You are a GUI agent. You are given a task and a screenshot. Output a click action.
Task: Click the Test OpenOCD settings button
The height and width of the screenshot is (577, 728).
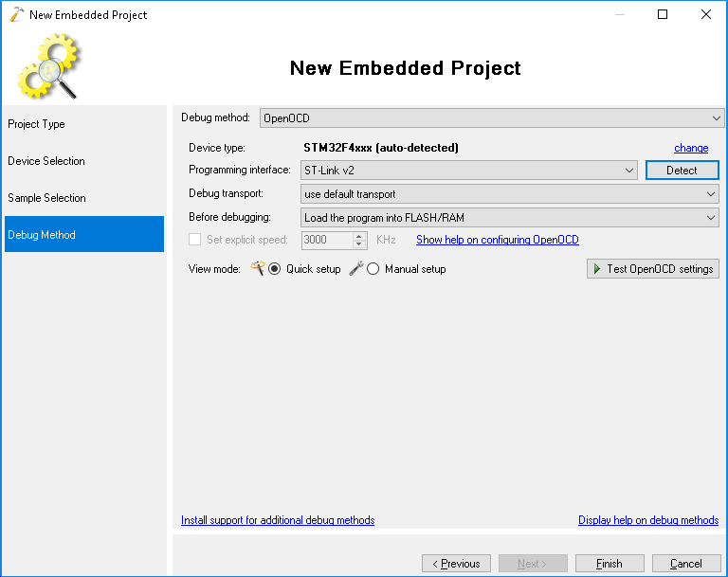(653, 269)
